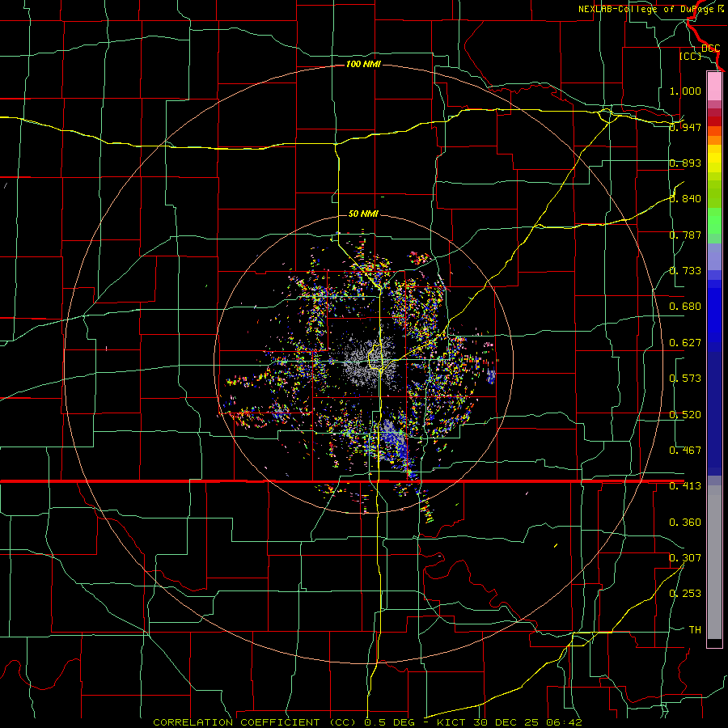Click the 0.787 legend value
This screenshot has width=728, height=728.
pyautogui.click(x=685, y=235)
